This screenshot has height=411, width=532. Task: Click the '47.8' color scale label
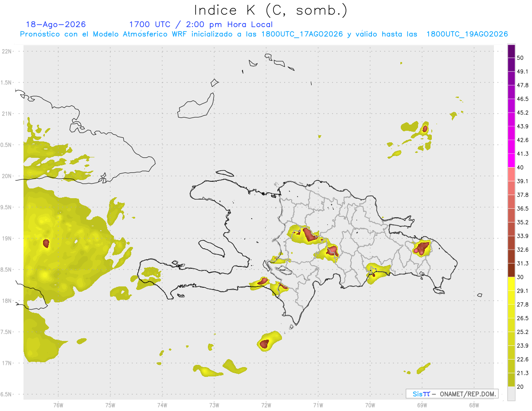click(x=523, y=85)
